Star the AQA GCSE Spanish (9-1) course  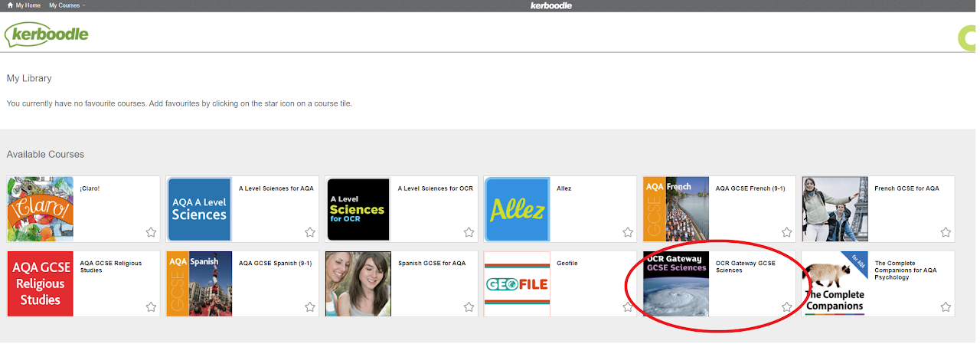310,306
